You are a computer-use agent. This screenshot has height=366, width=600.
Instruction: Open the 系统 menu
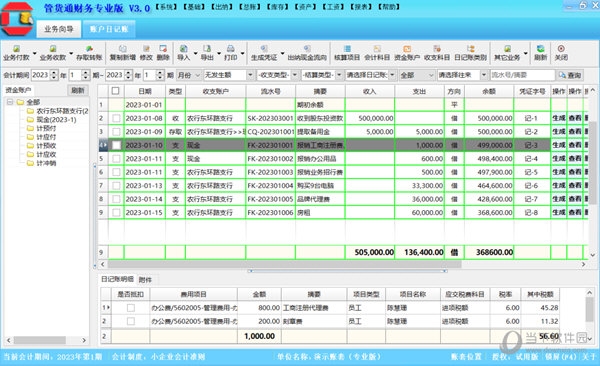(166, 7)
